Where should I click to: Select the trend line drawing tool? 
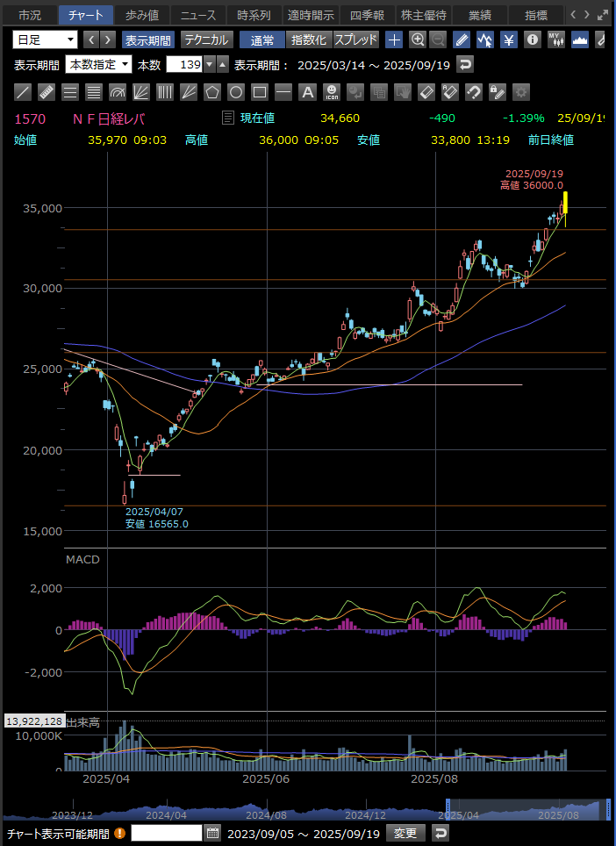pos(24,91)
